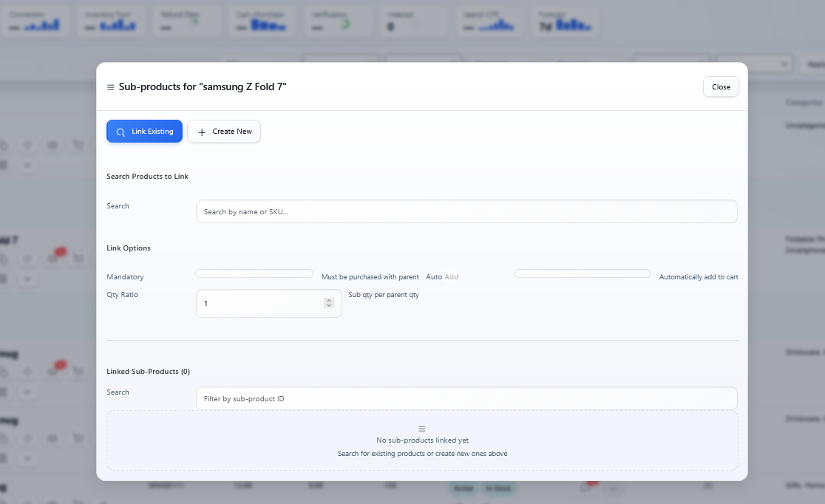Click "Automatically add to cart" text
Screen dimensions: 825x504
[699, 276]
